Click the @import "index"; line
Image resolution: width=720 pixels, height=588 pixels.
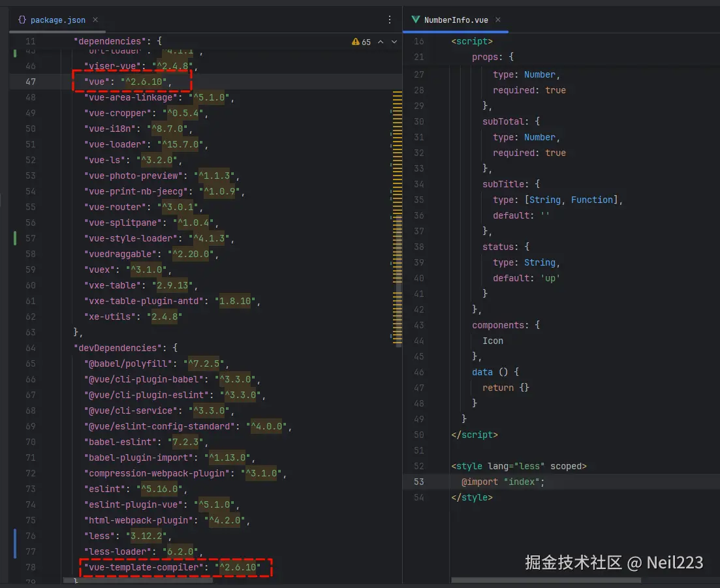click(x=503, y=482)
